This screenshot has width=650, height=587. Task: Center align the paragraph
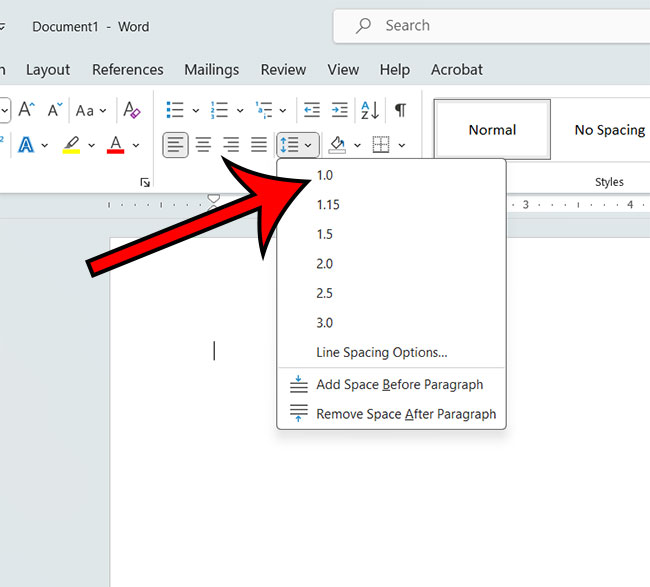coord(203,145)
